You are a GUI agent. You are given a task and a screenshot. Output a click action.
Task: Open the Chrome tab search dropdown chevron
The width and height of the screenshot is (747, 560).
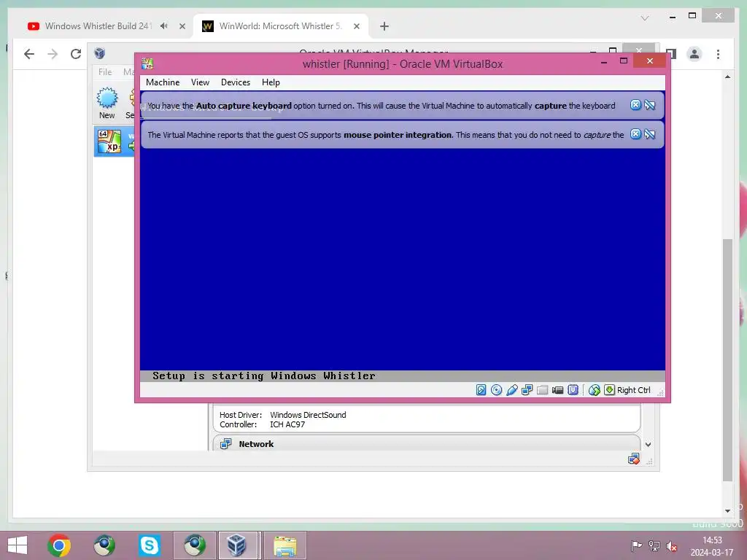(x=645, y=18)
